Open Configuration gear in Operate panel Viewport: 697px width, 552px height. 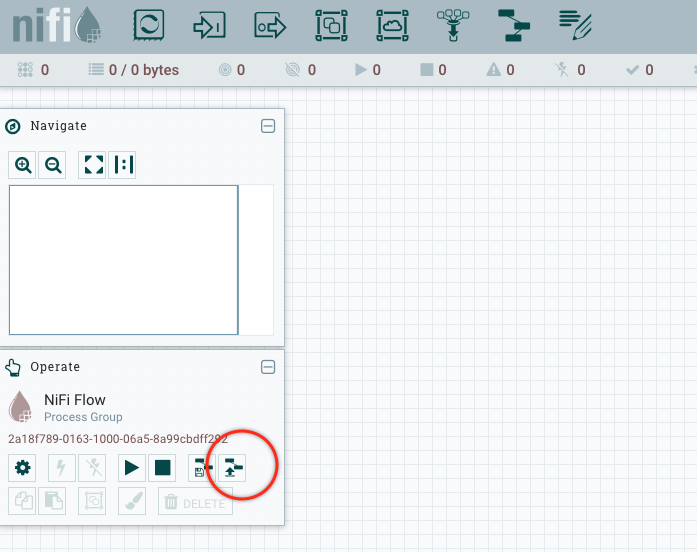pyautogui.click(x=22, y=468)
